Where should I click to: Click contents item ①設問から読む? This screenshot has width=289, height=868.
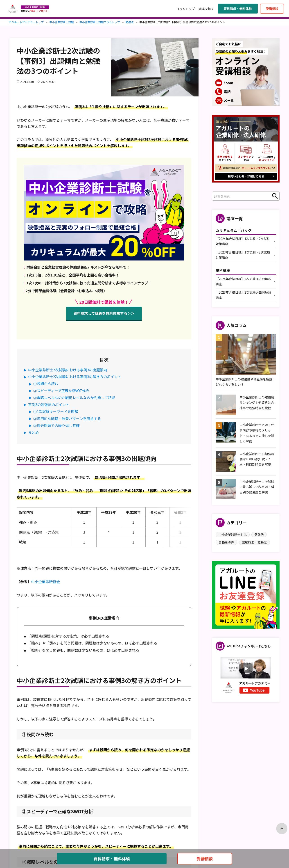coord(45,384)
